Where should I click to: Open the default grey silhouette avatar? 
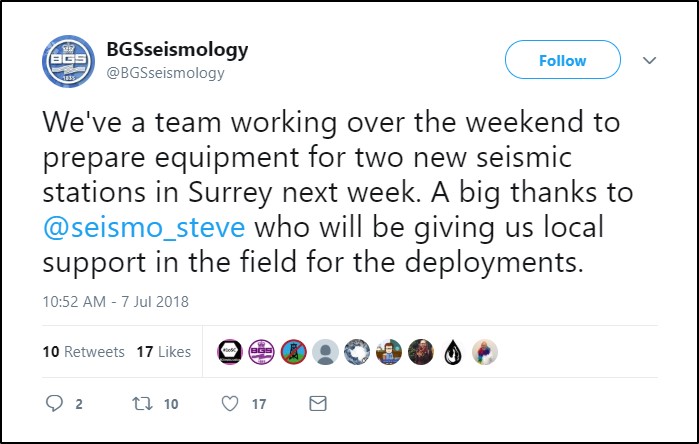(324, 352)
